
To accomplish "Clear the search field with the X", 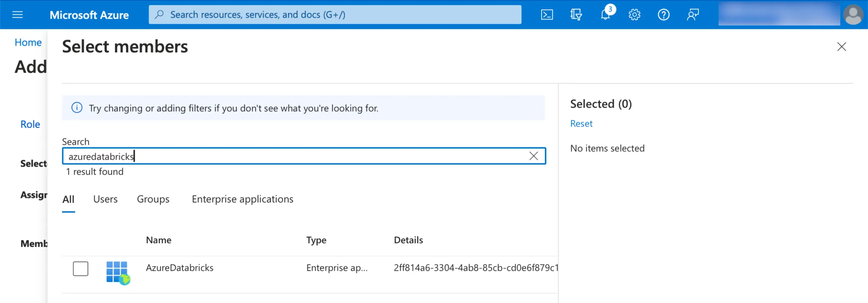I will (534, 156).
